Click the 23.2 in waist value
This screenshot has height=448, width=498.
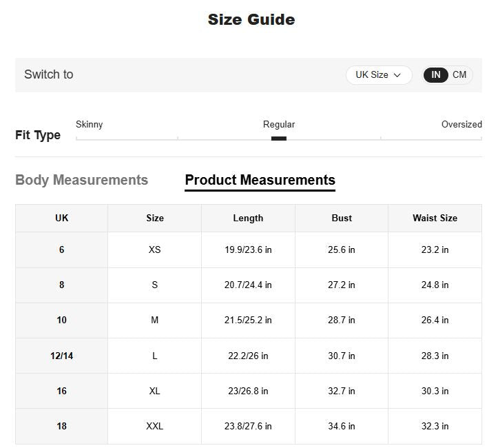[435, 250]
